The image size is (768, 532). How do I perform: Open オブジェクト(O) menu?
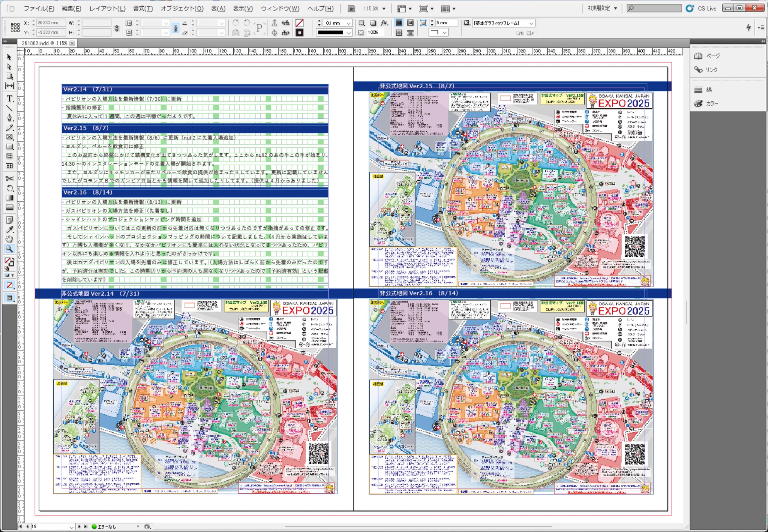tap(182, 9)
